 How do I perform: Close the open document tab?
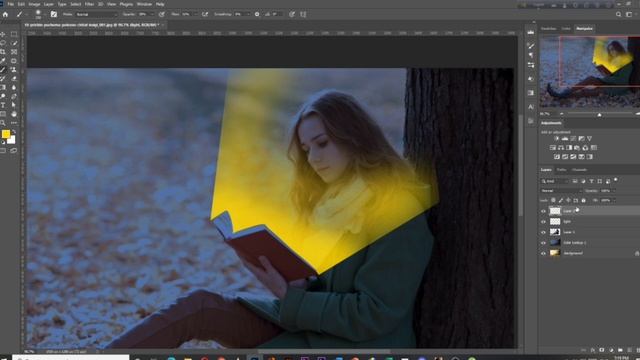tap(162, 25)
